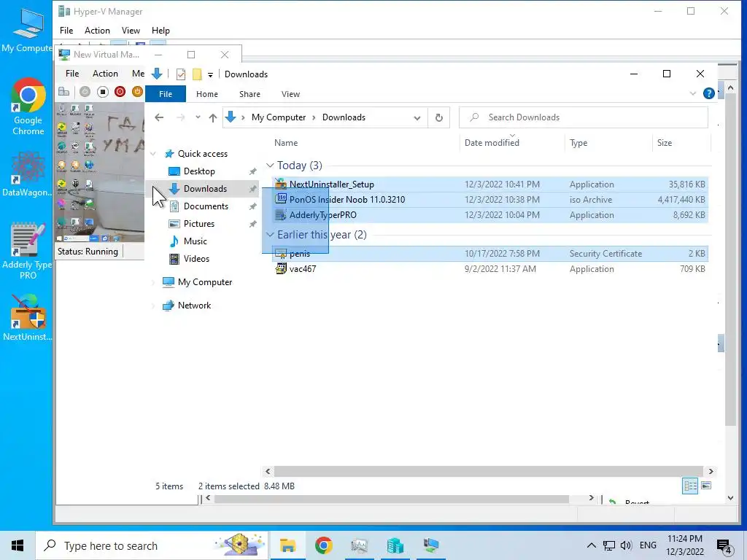Screen dimensions: 747x560
Task: Open the Windows Start menu
Action: [18, 545]
